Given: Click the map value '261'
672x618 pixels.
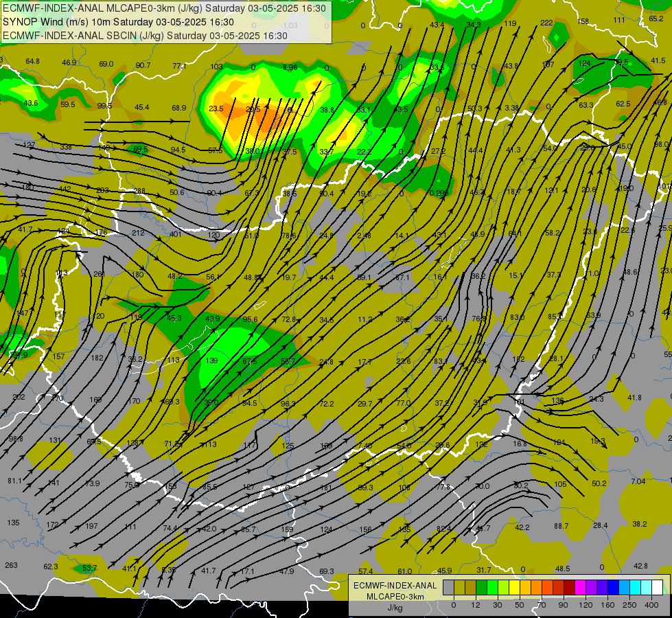Looking at the screenshot, I should 100,274.
